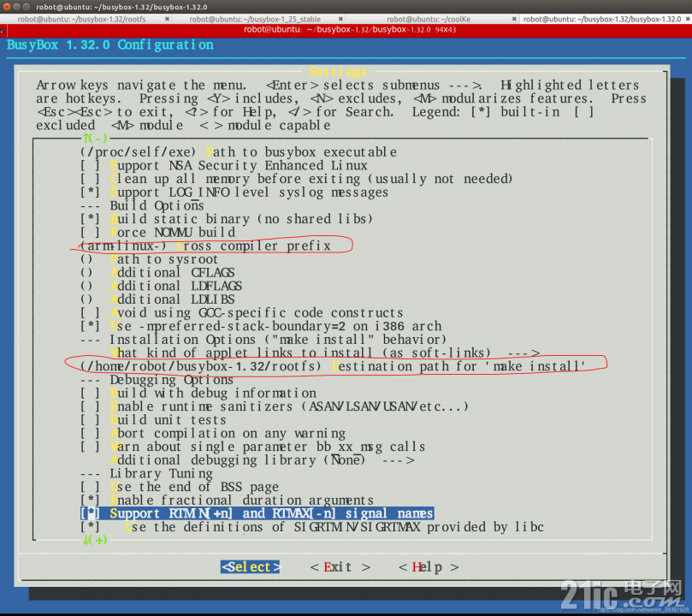Click the Build Options section header
Image resolution: width=692 pixels, height=616 pixels.
[142, 206]
